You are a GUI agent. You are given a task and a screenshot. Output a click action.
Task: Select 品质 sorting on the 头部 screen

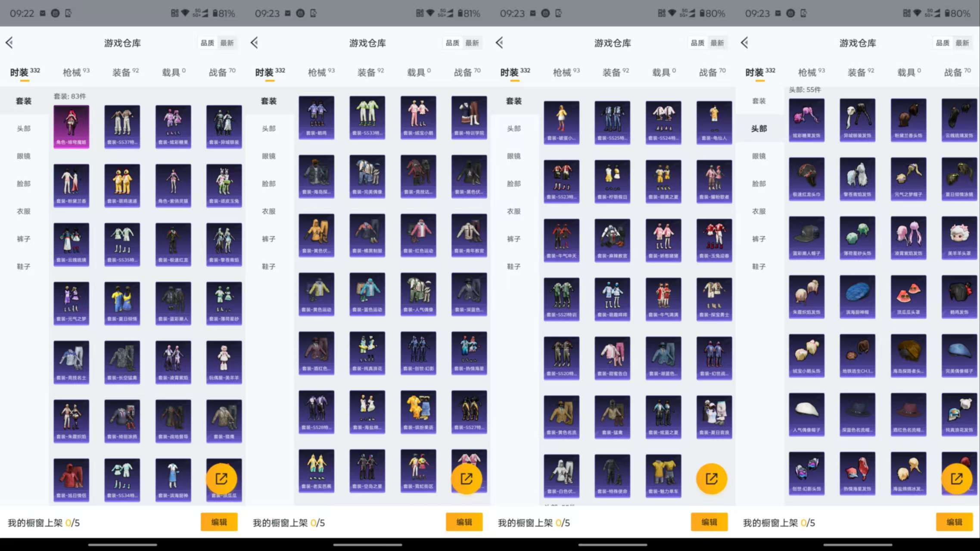tap(943, 43)
